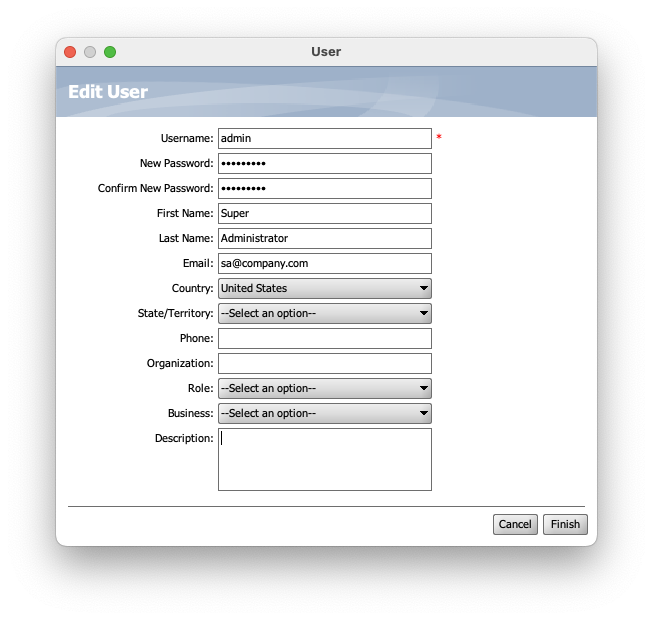Click the User window title bar text

click(x=326, y=52)
